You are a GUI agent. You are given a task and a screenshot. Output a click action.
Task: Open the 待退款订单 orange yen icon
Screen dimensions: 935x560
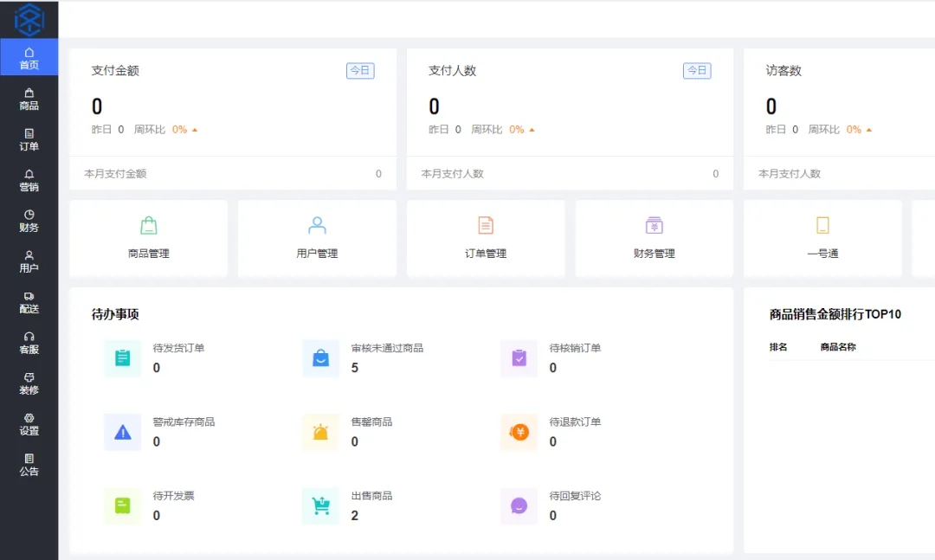(519, 432)
